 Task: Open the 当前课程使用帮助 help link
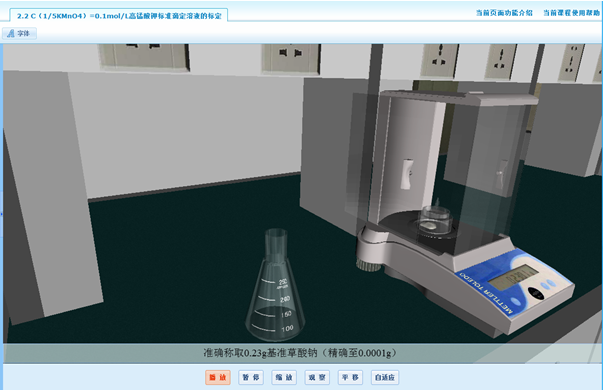[571, 13]
